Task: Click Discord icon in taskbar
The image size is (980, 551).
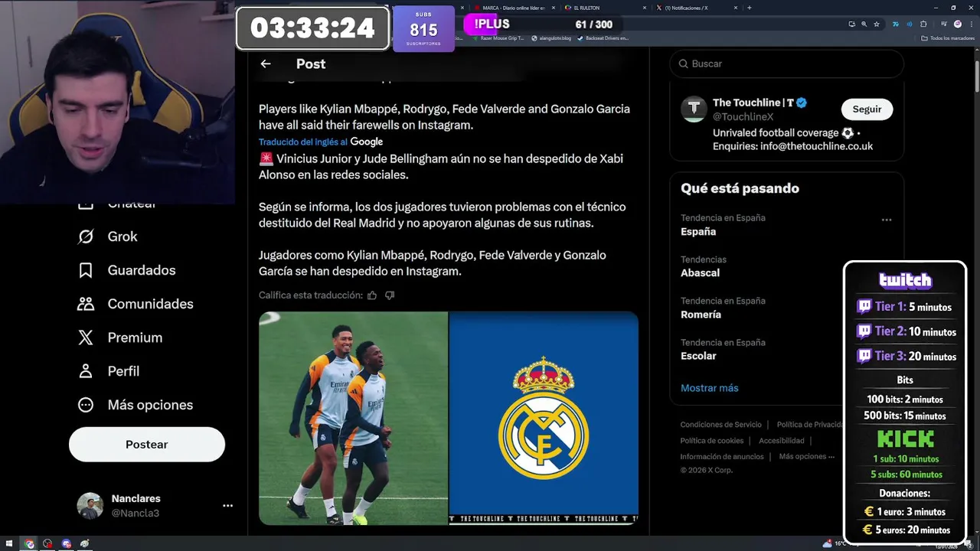Action: 67,543
